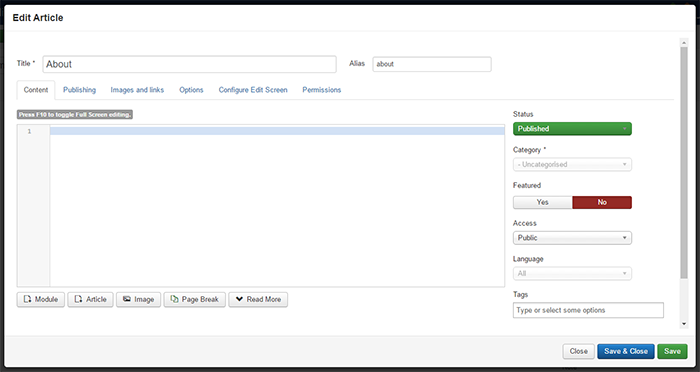This screenshot has width=700, height=372.
Task: Click the line number 1 in the gutter
Action: (29, 131)
